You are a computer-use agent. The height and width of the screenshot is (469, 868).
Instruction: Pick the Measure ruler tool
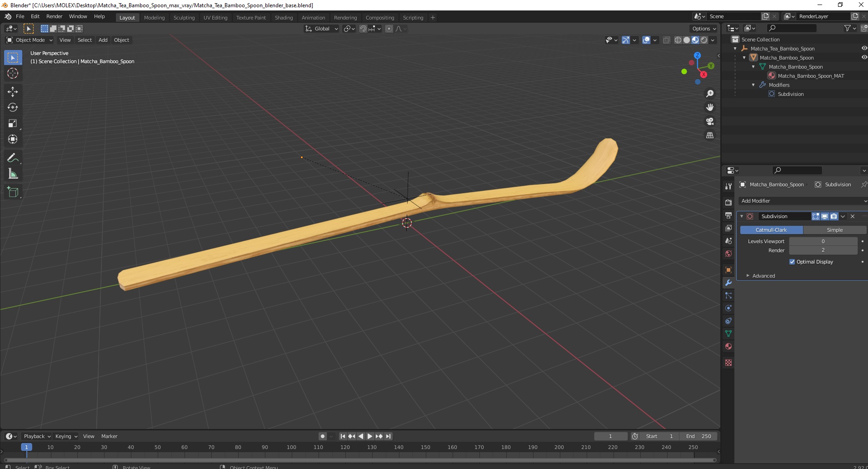click(13, 174)
